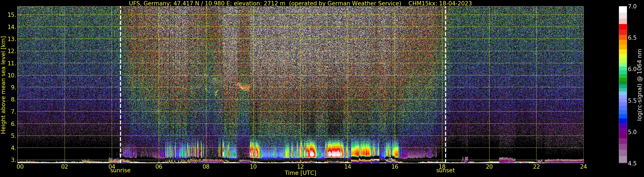This screenshot has height=177, width=644.
Task: Click the 10 km height tick label
Action: click(12, 75)
